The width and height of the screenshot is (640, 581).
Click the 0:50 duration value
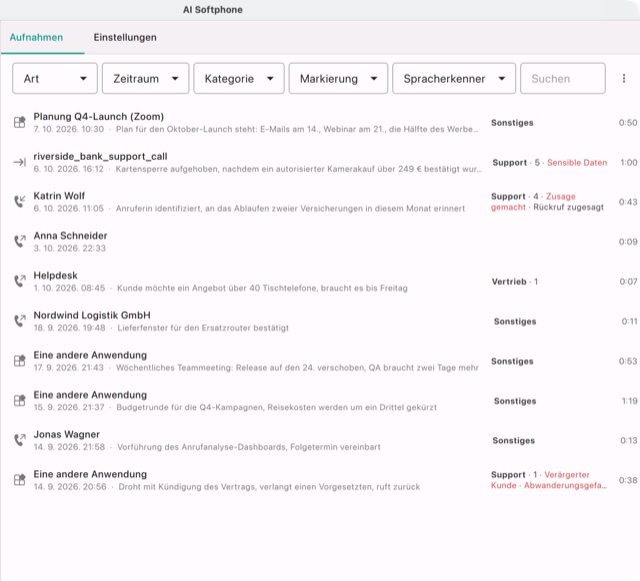628,122
